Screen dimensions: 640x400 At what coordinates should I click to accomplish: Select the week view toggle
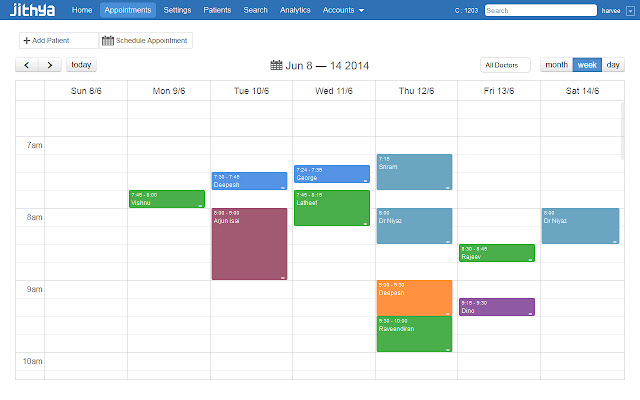(x=587, y=65)
